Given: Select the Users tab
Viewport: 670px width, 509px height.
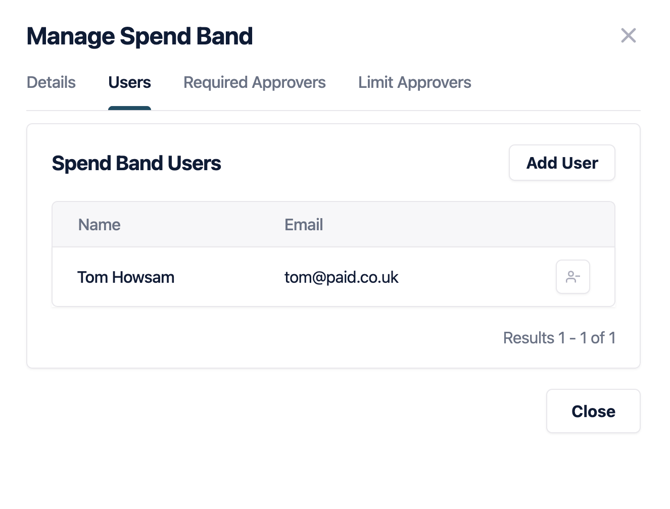Looking at the screenshot, I should (x=129, y=83).
